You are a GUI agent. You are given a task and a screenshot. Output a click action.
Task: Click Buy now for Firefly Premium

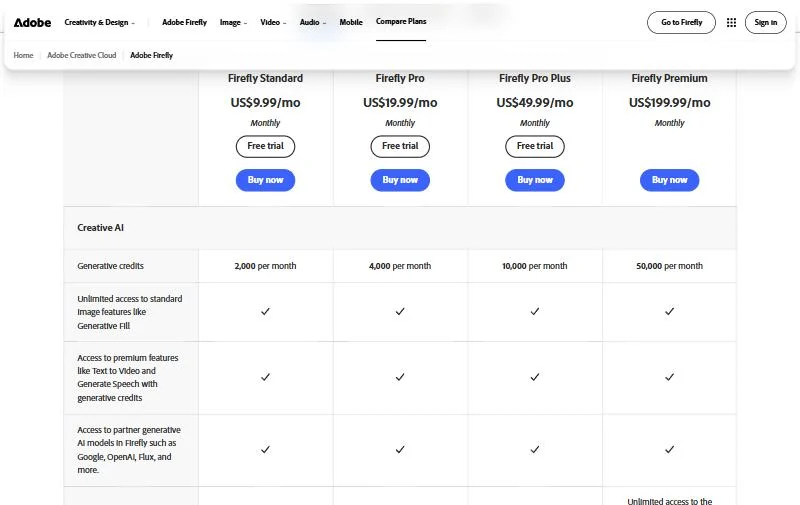click(669, 180)
